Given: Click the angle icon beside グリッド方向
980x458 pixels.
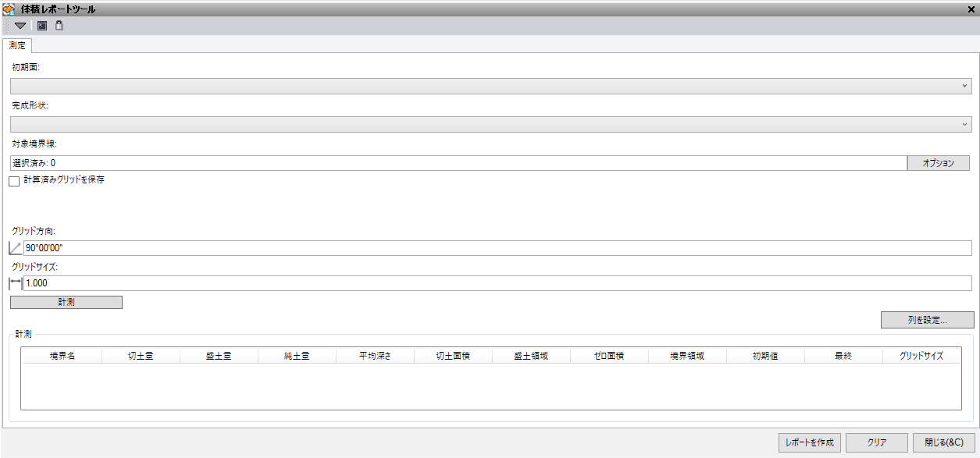Looking at the screenshot, I should pos(16,248).
